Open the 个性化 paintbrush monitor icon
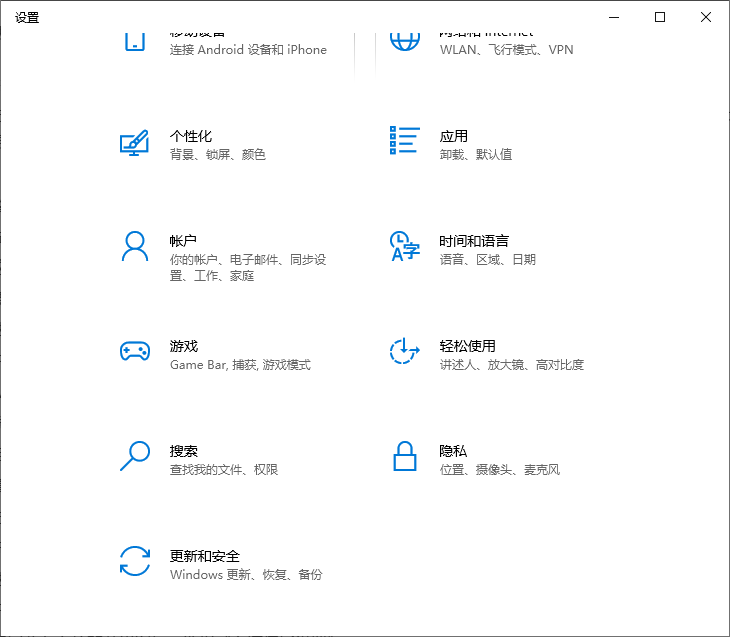730x637 pixels. (135, 143)
